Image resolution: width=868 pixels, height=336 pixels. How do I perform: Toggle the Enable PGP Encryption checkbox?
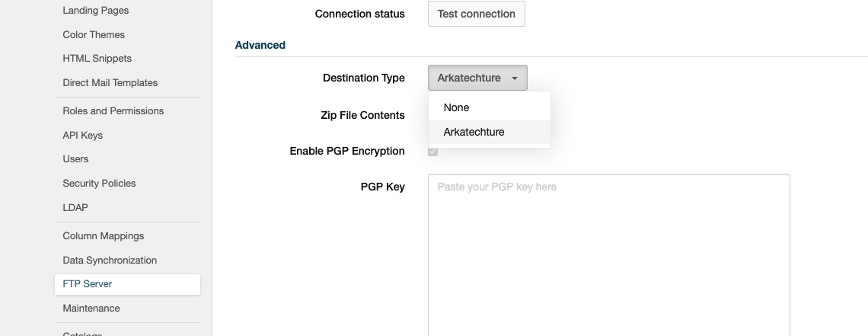point(433,151)
